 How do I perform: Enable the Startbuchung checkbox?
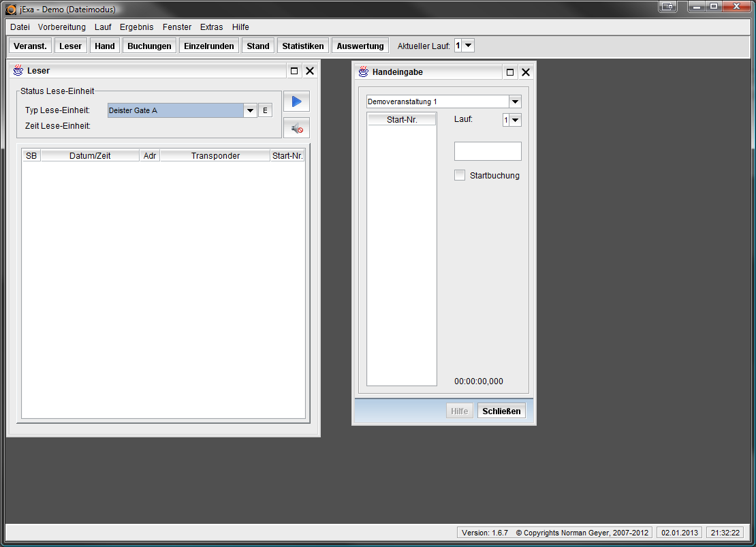click(x=460, y=175)
